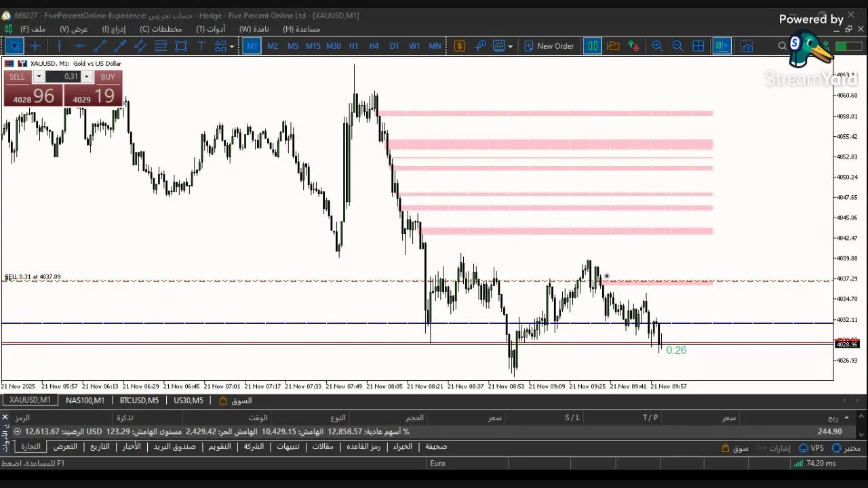
Task: Decrease lot volume with down arrow
Action: pos(39,77)
